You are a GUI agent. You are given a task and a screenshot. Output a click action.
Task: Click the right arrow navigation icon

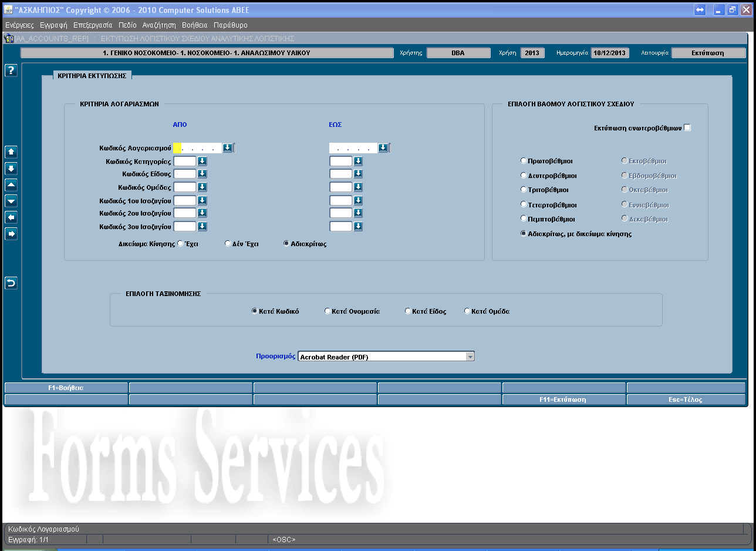tap(11, 234)
